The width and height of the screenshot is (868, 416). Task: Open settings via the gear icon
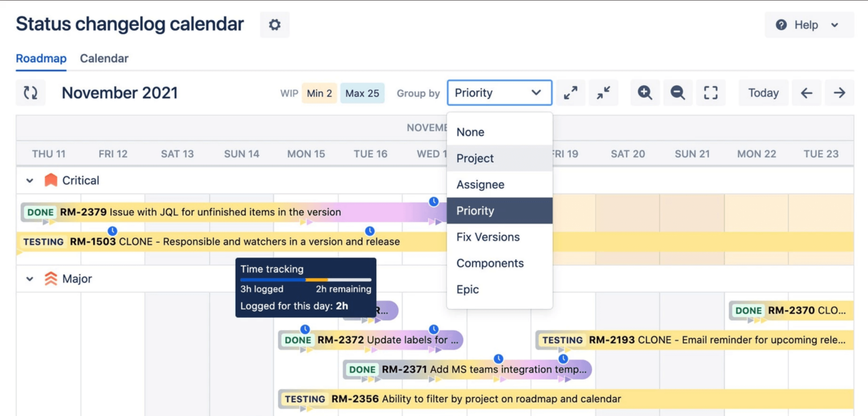(x=274, y=25)
